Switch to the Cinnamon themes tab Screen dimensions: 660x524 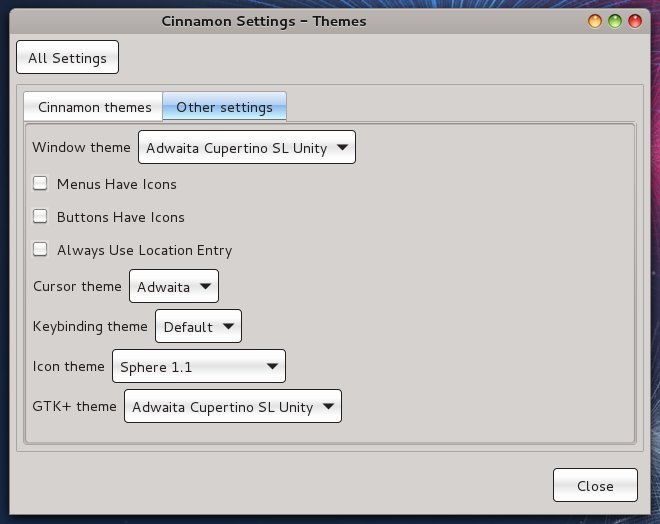point(94,107)
